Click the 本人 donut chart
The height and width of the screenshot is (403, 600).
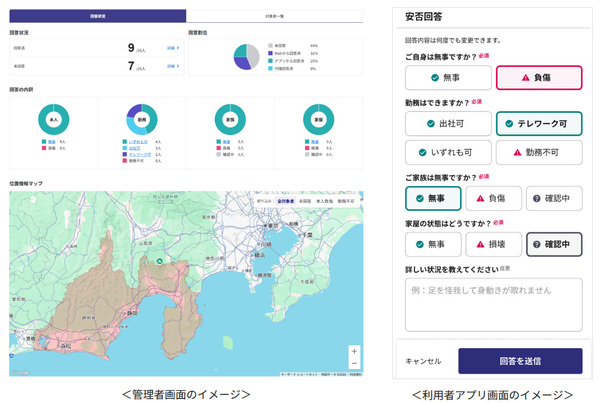pyautogui.click(x=54, y=119)
